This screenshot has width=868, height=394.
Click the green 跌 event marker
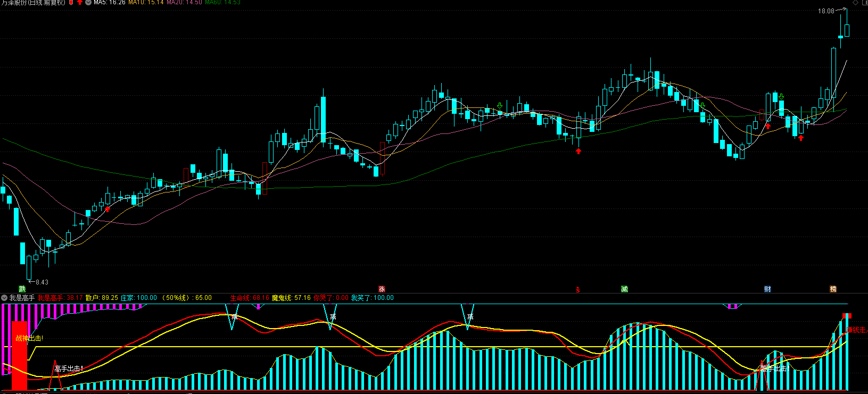point(22,289)
